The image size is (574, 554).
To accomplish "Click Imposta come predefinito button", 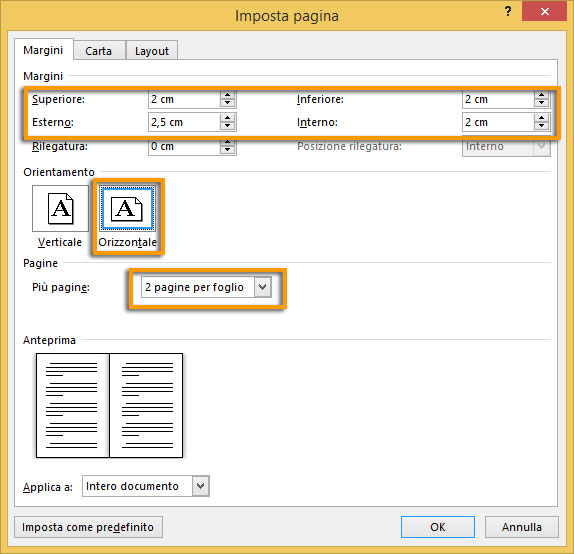I will (x=88, y=527).
